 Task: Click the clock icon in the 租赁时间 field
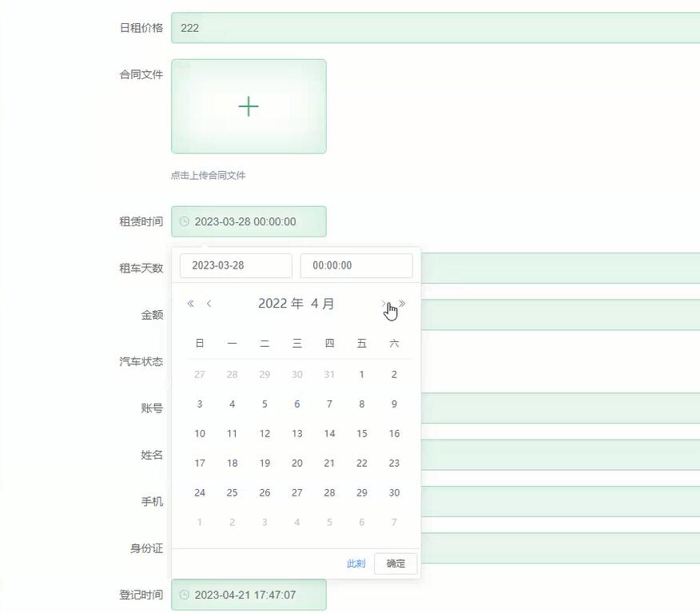pos(184,221)
